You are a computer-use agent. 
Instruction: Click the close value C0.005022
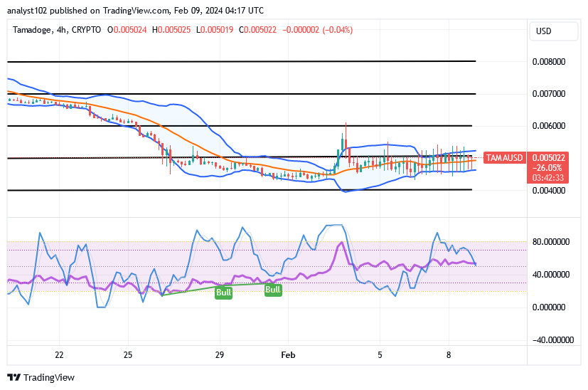click(257, 30)
